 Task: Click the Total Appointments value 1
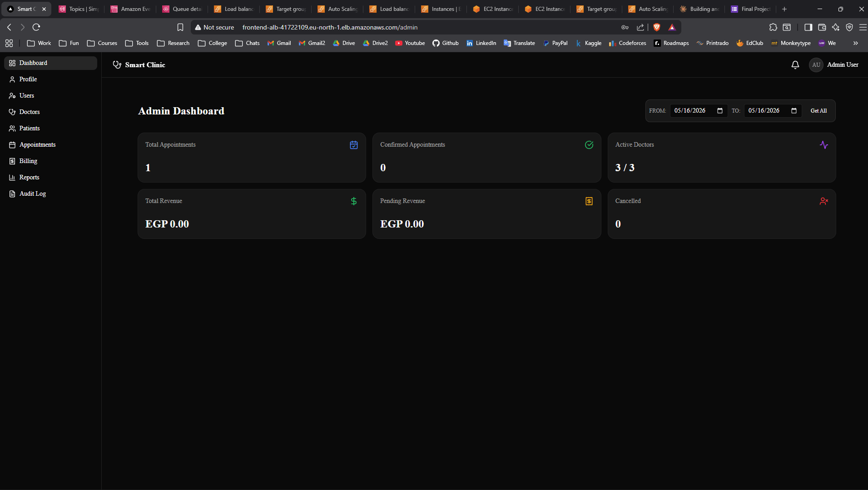[148, 168]
